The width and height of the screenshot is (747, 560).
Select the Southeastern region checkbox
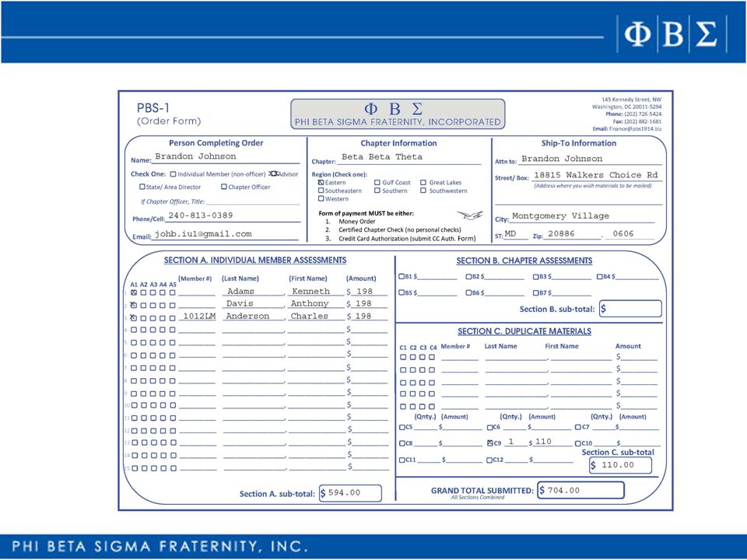coord(321,191)
